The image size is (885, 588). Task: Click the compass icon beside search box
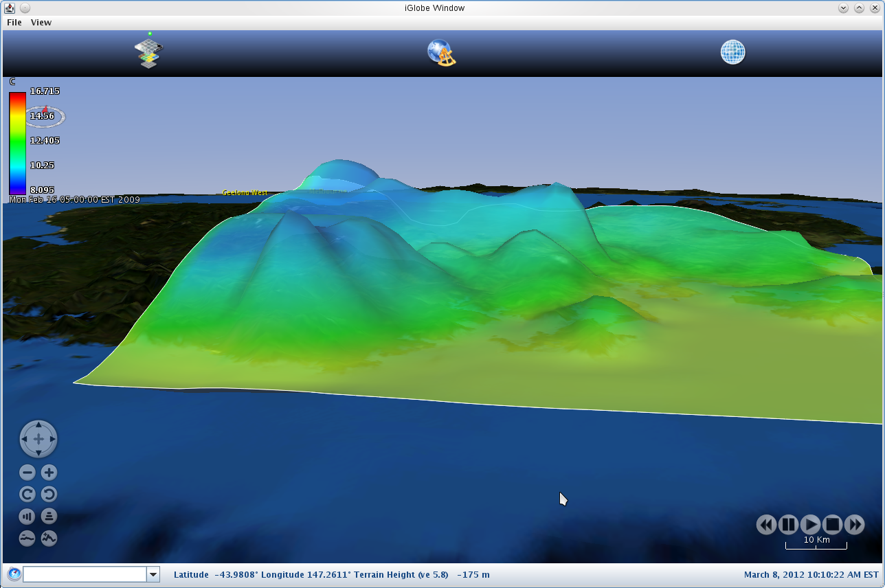coord(14,574)
